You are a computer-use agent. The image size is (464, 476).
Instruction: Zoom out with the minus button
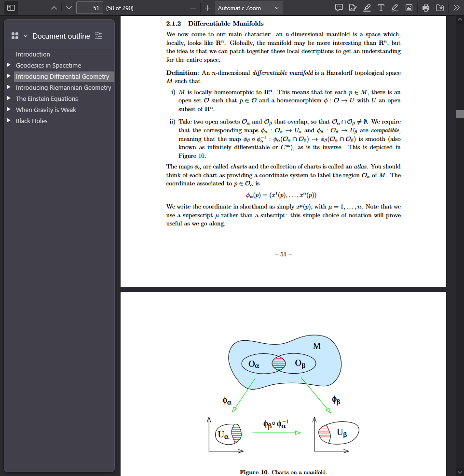click(193, 8)
